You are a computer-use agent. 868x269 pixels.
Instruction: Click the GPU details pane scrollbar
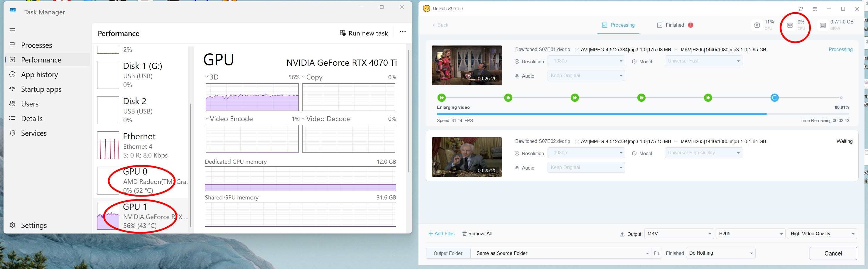(409, 111)
